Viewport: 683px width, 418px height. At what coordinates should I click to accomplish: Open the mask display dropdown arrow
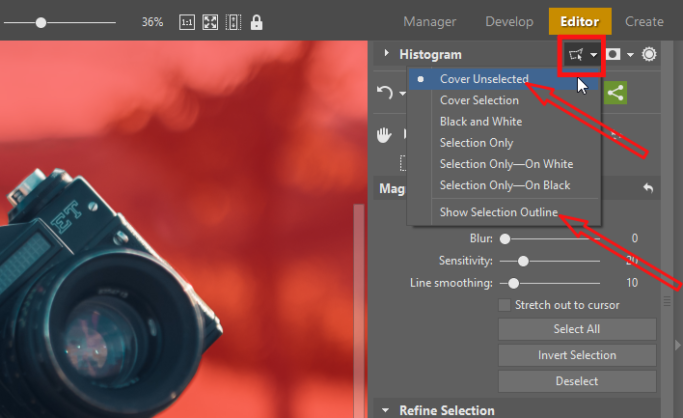click(630, 55)
